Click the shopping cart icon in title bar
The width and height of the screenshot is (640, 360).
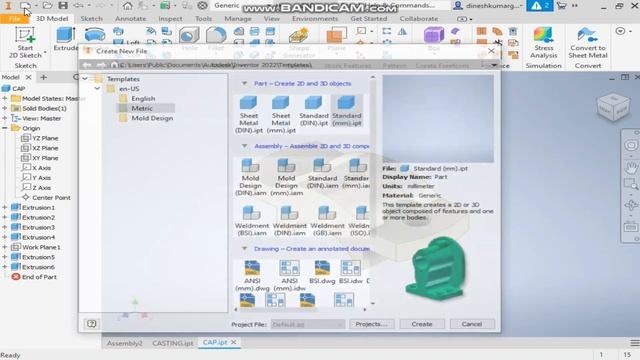(562, 6)
